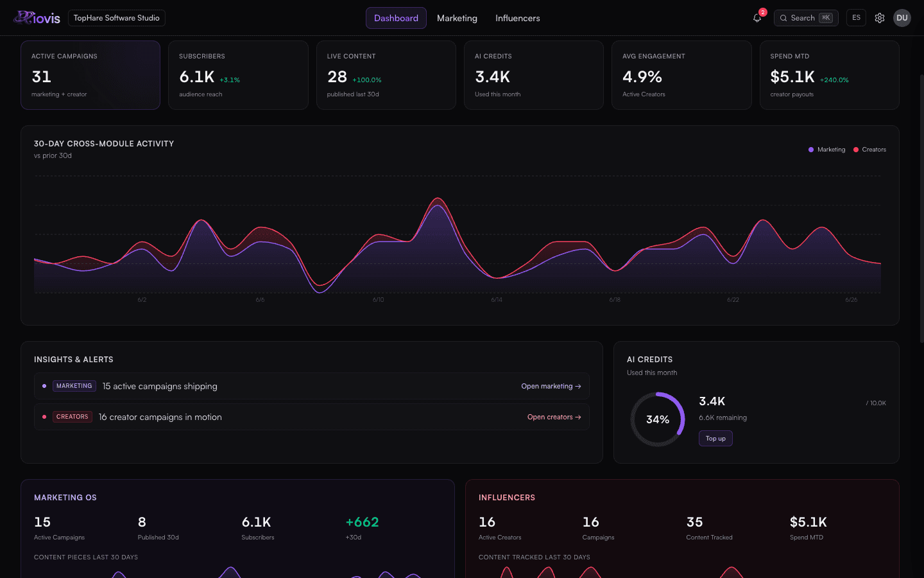This screenshot has height=578, width=924.
Task: Click the 6/14 date on chart axis
Action: pyautogui.click(x=497, y=300)
